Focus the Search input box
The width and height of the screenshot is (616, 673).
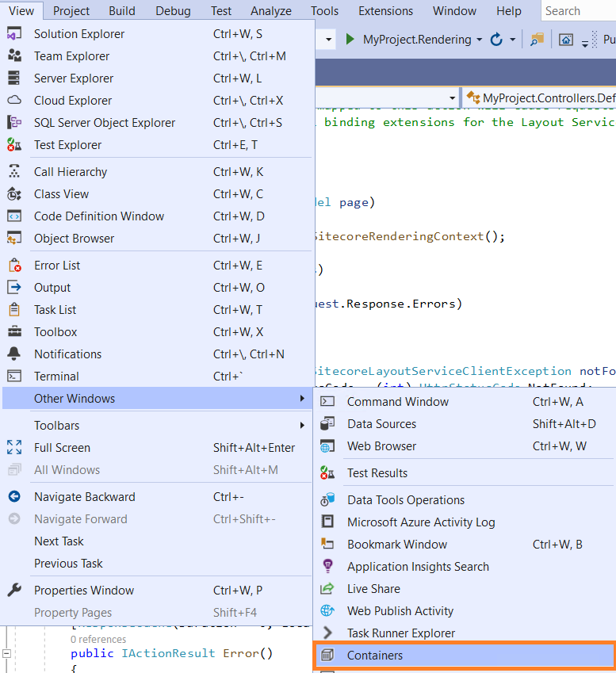(578, 11)
